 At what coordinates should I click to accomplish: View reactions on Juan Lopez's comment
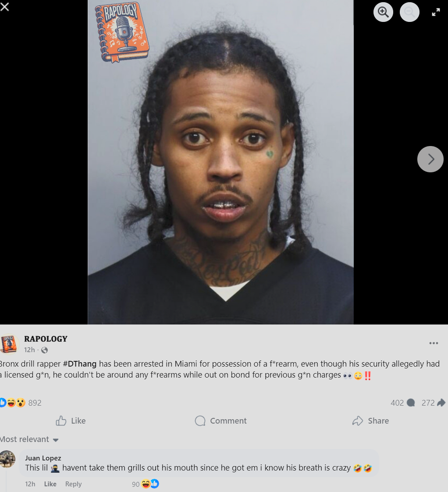(x=145, y=484)
